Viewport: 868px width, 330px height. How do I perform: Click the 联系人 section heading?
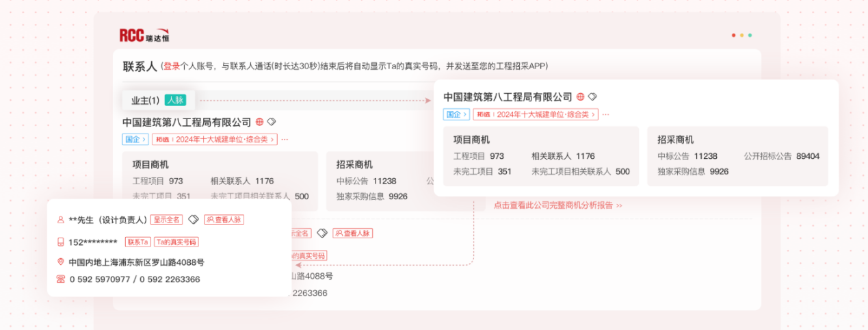(x=140, y=66)
